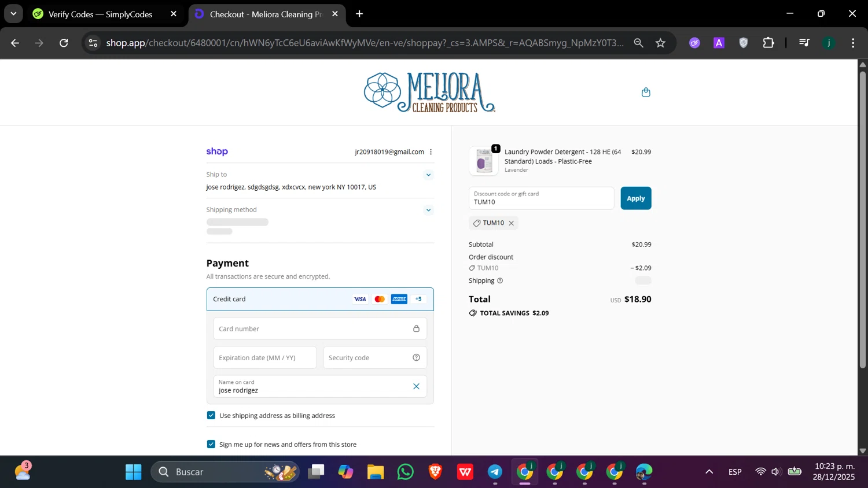Select the Checkout - Meliora Cleaning tab
Screen dimensions: 868x488
265,14
